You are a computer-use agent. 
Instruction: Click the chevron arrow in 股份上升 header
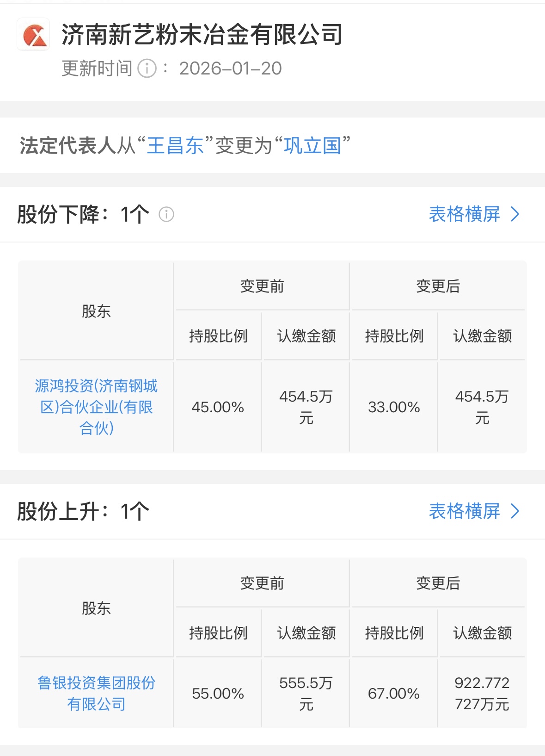click(x=515, y=511)
